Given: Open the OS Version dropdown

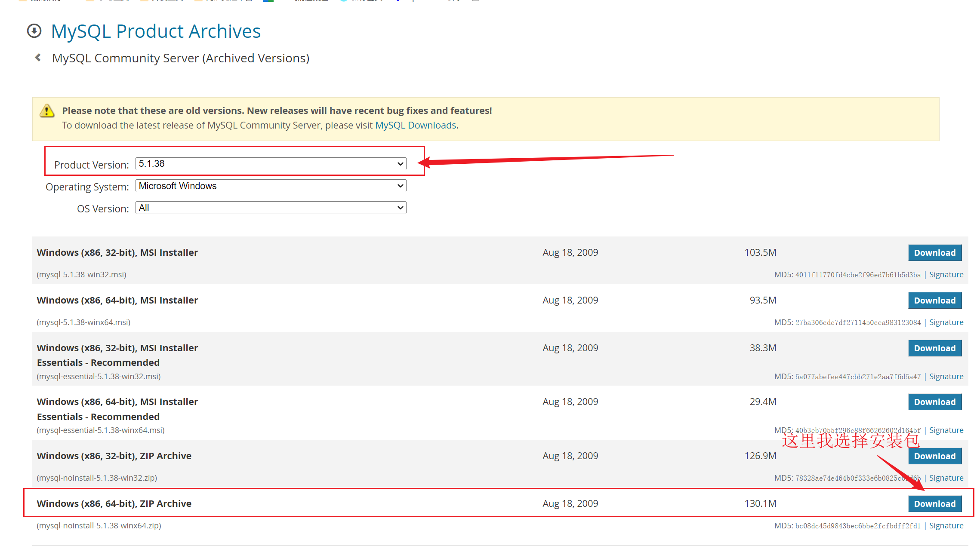Looking at the screenshot, I should pyautogui.click(x=271, y=208).
